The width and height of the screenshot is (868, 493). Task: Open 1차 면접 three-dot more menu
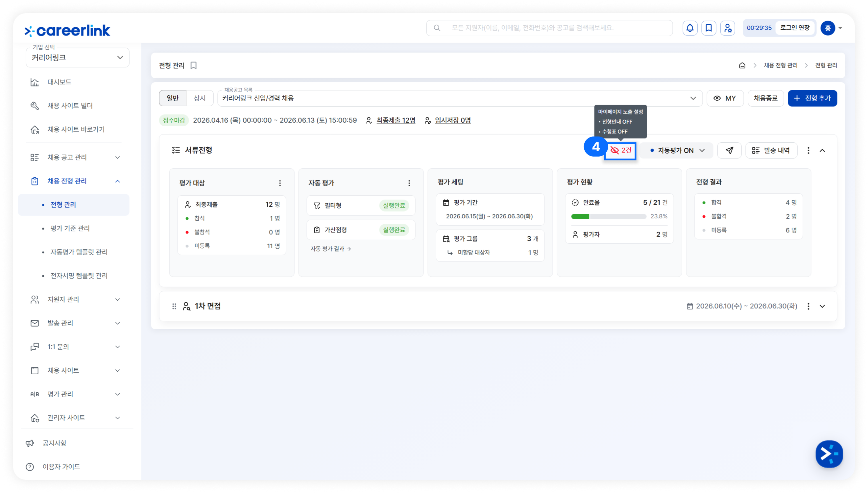(x=808, y=306)
